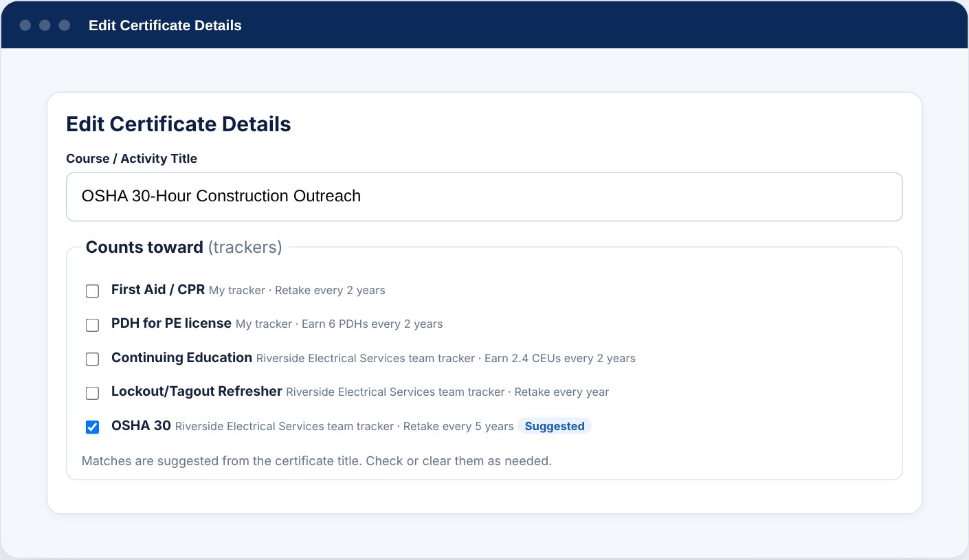Click 'Earn 6 PDHs every 2 years' text

[372, 324]
